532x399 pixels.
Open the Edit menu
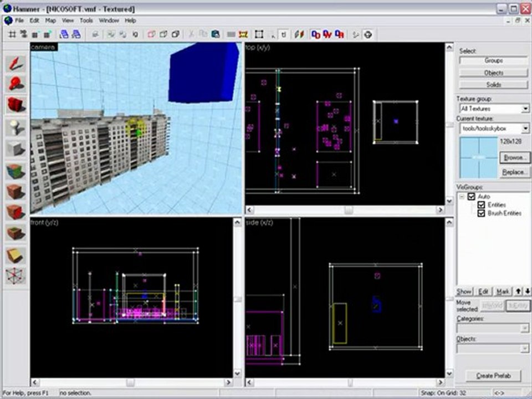tap(34, 21)
